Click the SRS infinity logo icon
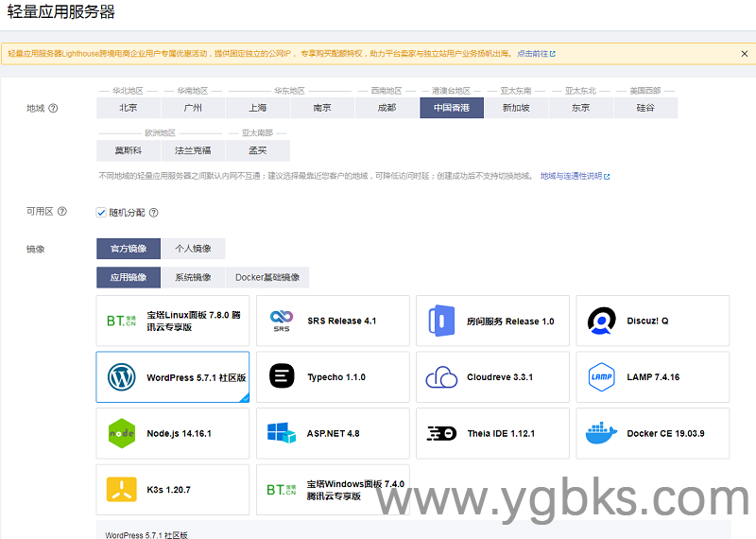The image size is (756, 539). pos(282,321)
